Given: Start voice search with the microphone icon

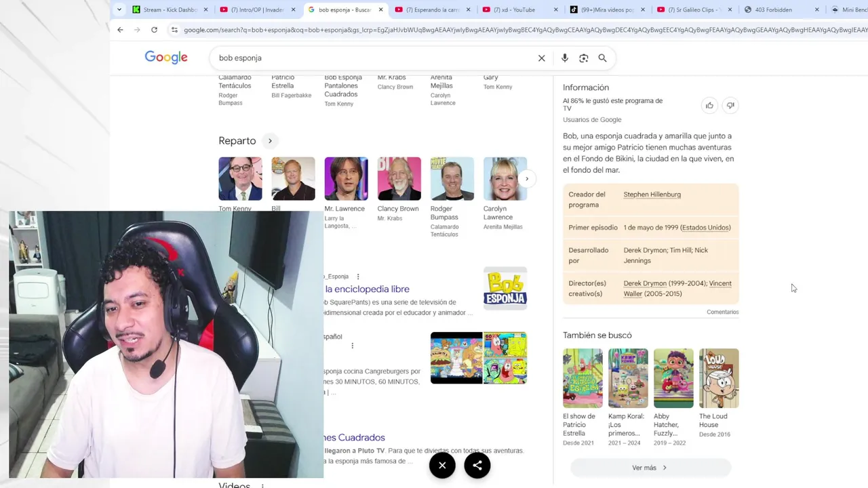Looking at the screenshot, I should pyautogui.click(x=564, y=58).
